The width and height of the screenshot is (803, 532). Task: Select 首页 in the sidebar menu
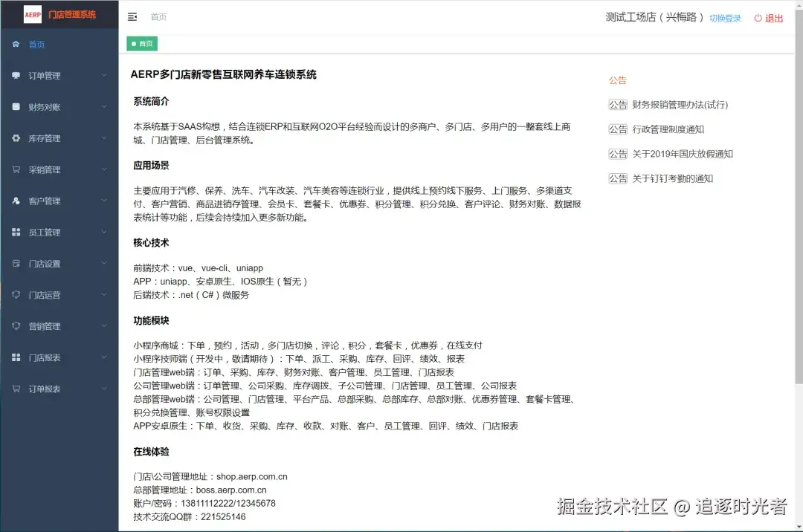tap(59, 44)
